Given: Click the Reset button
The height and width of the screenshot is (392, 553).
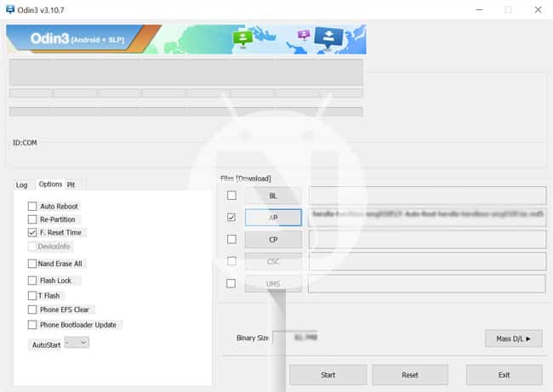Looking at the screenshot, I should pos(410,375).
